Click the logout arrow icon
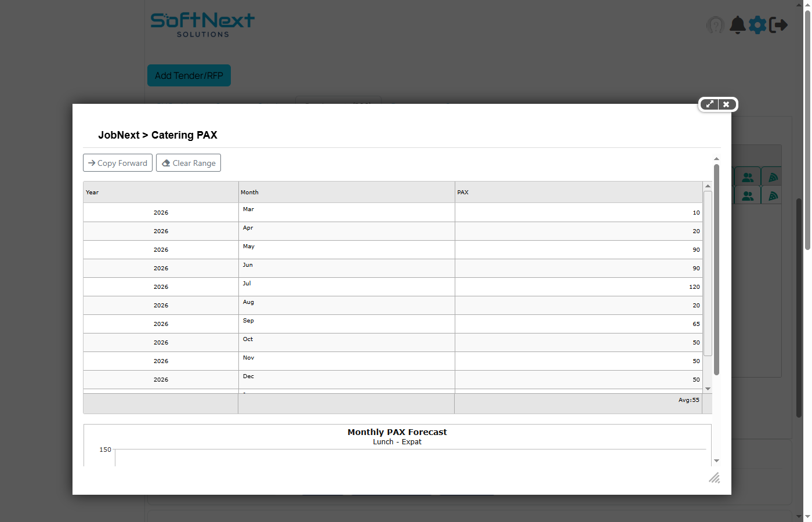 point(778,25)
